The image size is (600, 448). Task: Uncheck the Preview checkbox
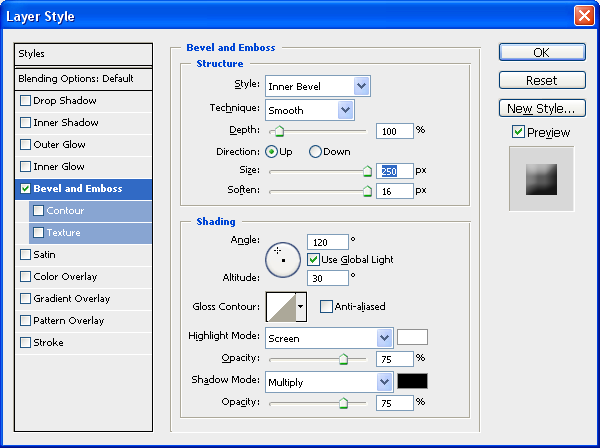pyautogui.click(x=518, y=132)
